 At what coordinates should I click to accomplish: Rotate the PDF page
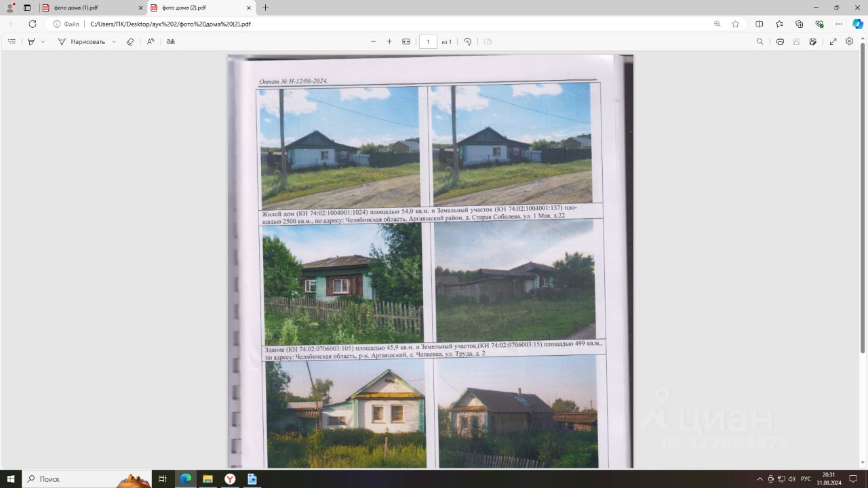pyautogui.click(x=467, y=41)
